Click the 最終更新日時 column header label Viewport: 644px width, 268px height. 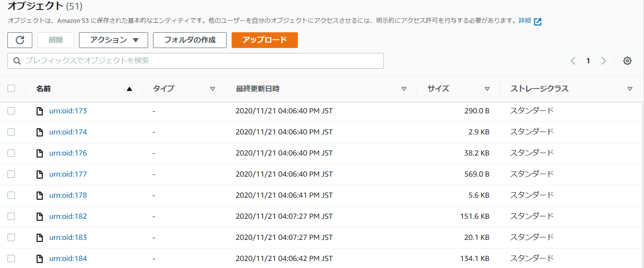[258, 89]
